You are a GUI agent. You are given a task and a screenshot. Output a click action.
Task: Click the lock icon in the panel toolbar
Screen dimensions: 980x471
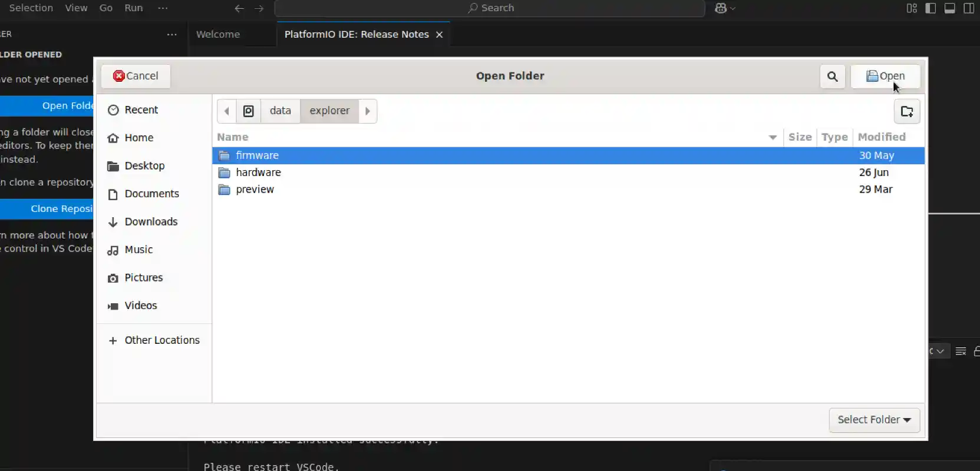click(976, 351)
